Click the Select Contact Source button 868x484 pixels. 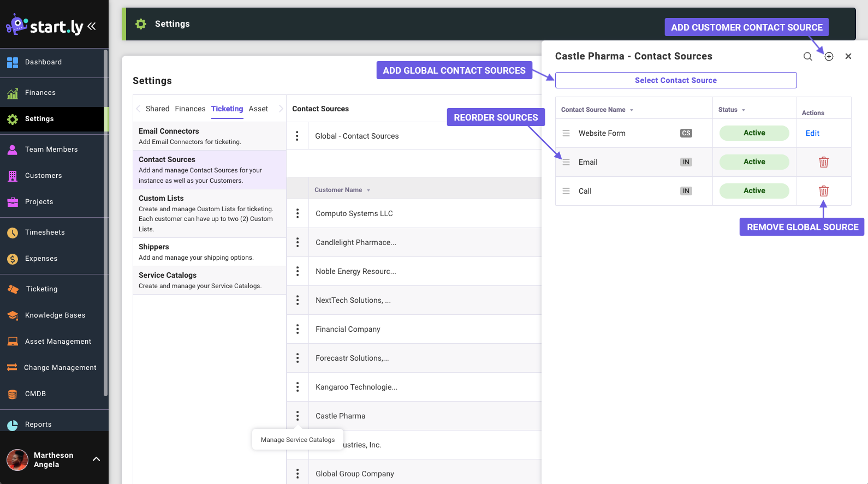click(675, 80)
